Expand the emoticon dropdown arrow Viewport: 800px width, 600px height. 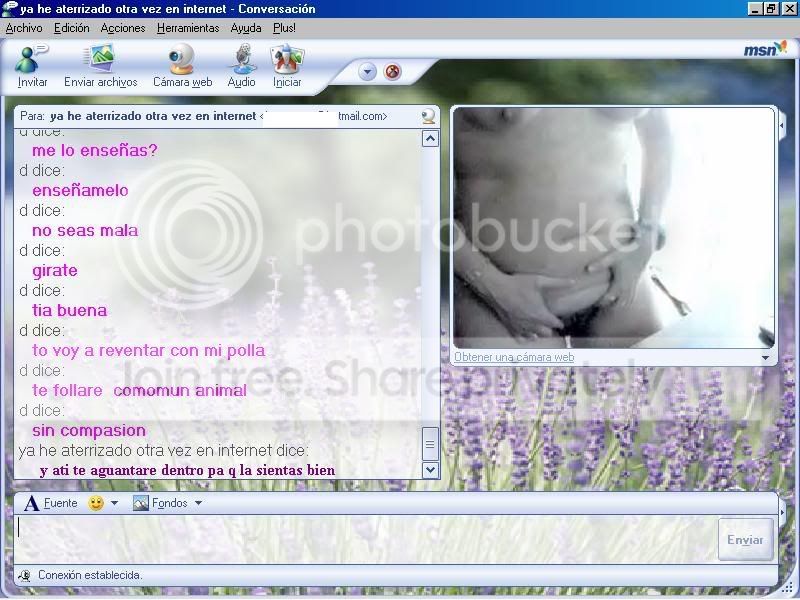click(114, 503)
